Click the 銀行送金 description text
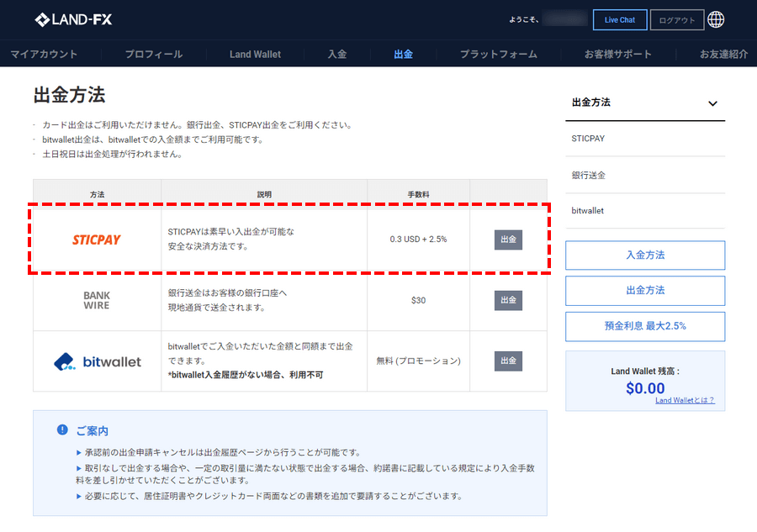The image size is (757, 532). coord(227,300)
